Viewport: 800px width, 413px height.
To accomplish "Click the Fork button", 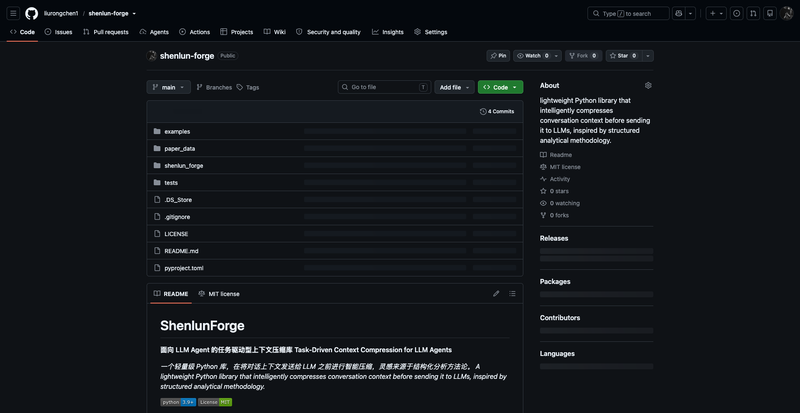I will point(584,56).
